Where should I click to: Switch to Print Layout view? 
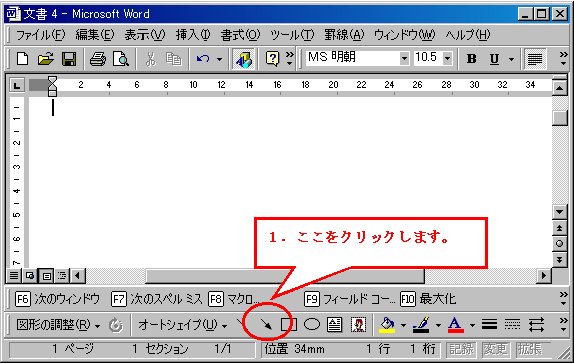46,275
